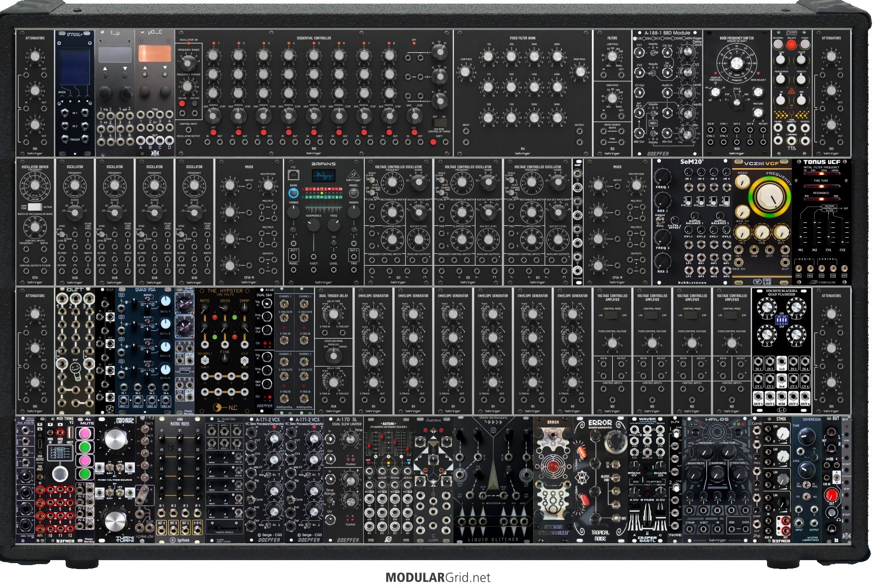Click the Gain knob on The Hypster
877x588 pixels.
(225, 309)
